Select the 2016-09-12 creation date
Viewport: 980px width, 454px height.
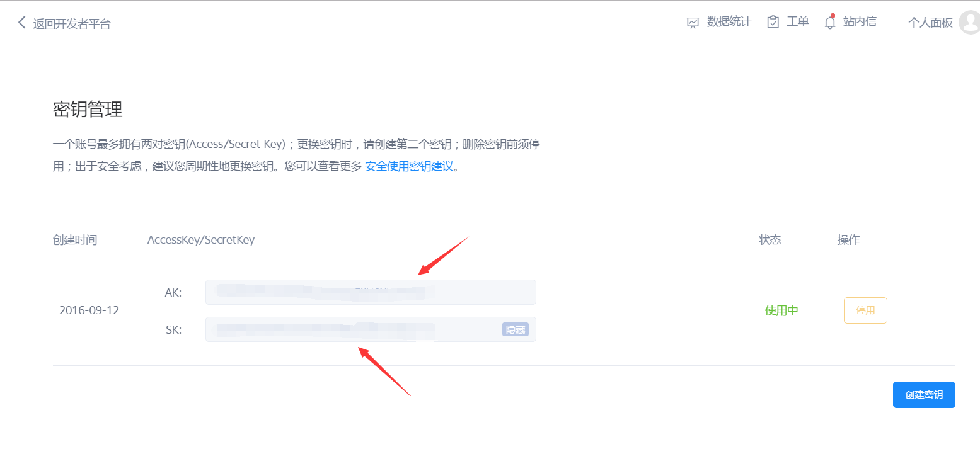[89, 310]
